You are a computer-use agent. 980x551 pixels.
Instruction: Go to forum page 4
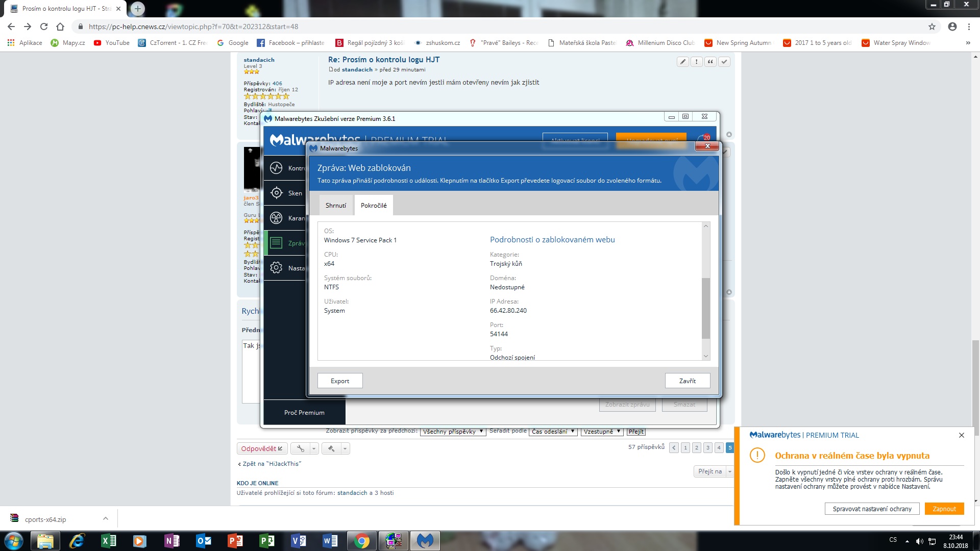[x=719, y=447]
